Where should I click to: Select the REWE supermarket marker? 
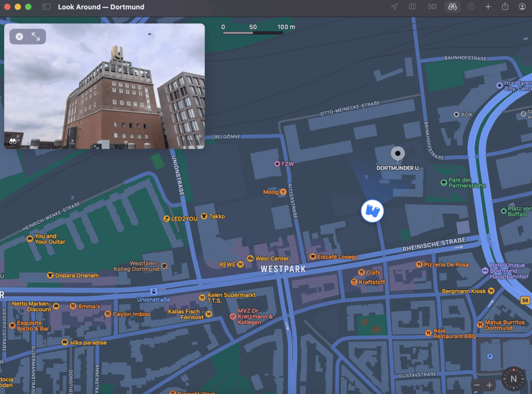pos(240,265)
